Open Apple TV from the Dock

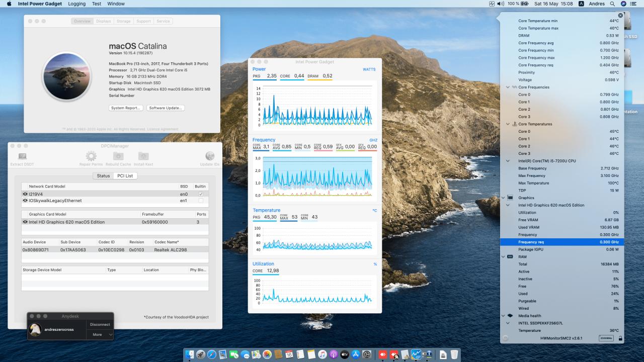(345, 354)
